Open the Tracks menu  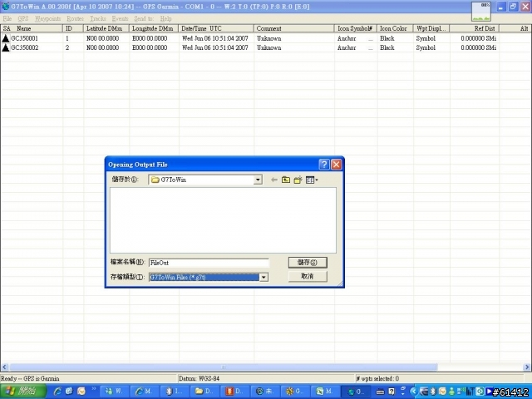pos(98,18)
